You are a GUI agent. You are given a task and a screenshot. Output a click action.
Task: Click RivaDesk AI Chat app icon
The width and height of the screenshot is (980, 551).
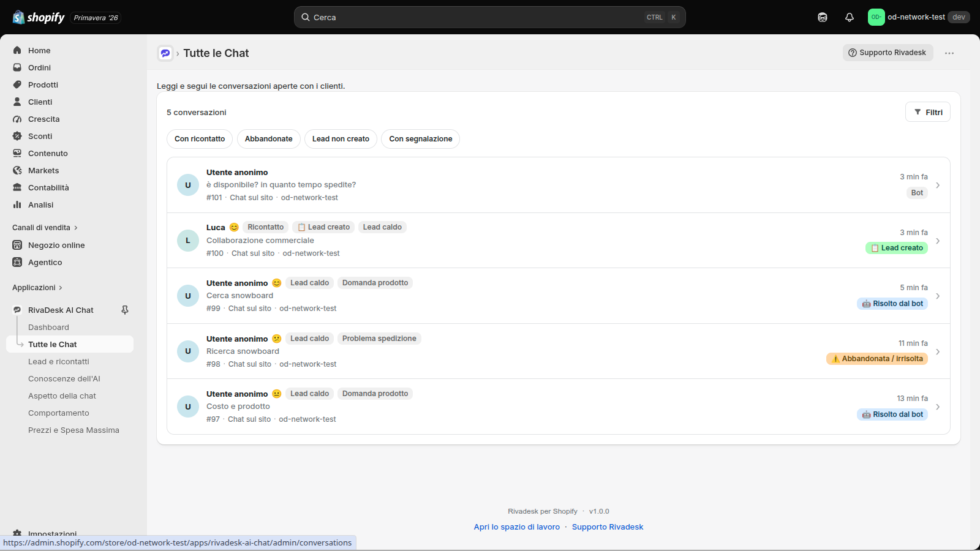pos(17,310)
